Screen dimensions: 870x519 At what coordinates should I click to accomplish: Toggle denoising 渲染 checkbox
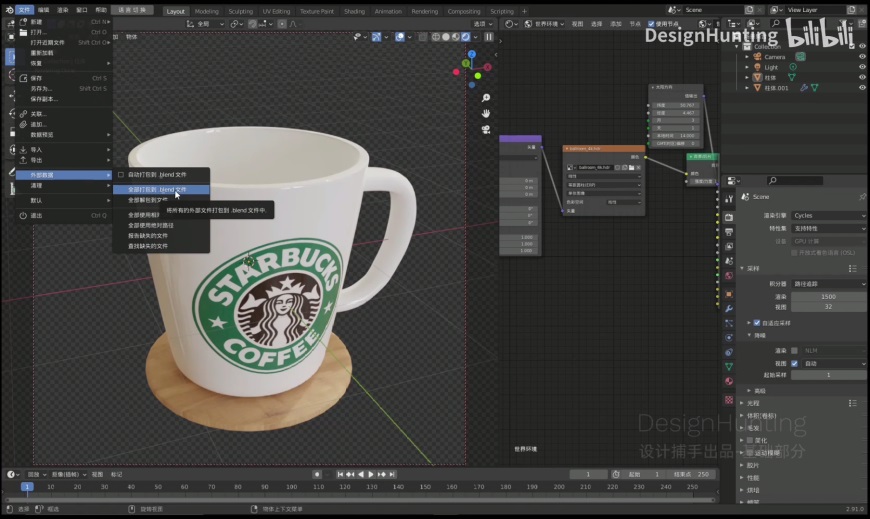point(795,350)
